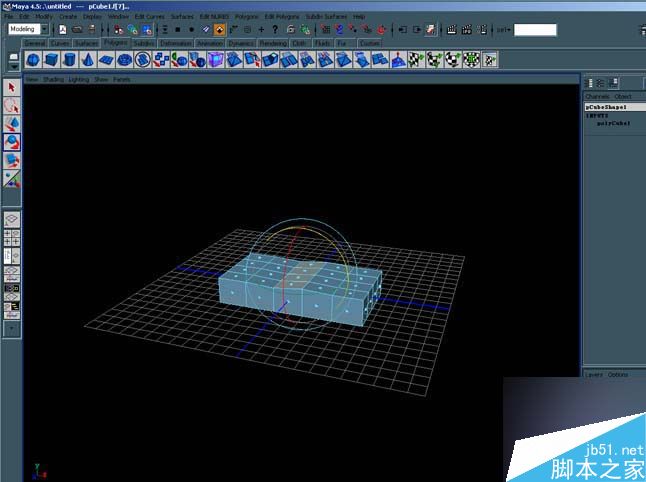Switch to the Animation shelf tab
The image size is (646, 482).
210,43
